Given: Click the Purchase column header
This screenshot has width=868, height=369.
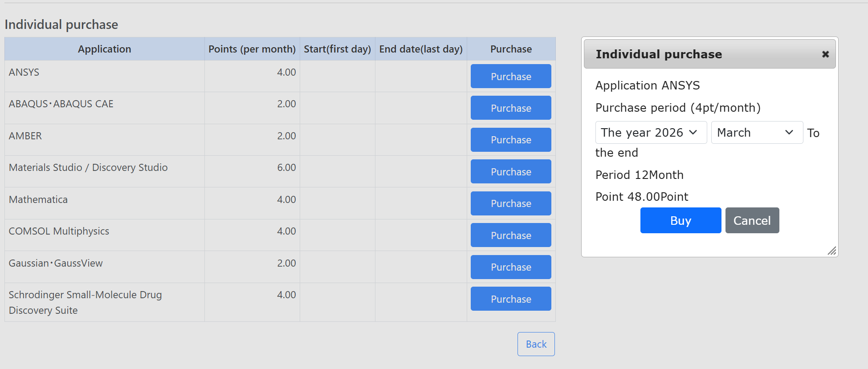Looking at the screenshot, I should click(x=511, y=49).
